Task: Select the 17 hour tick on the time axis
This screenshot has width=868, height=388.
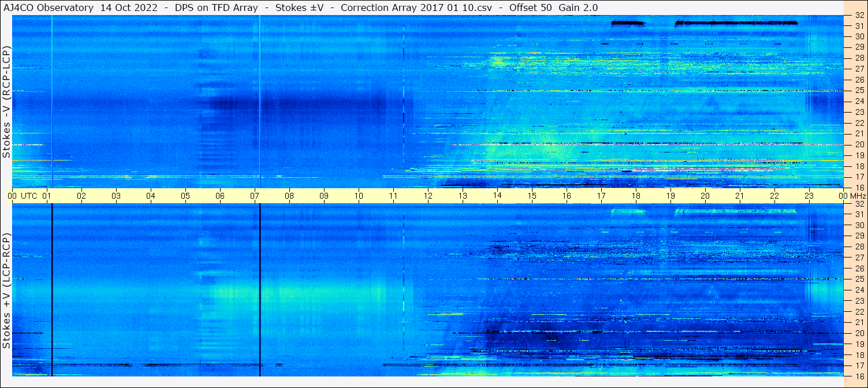Action: tap(602, 196)
